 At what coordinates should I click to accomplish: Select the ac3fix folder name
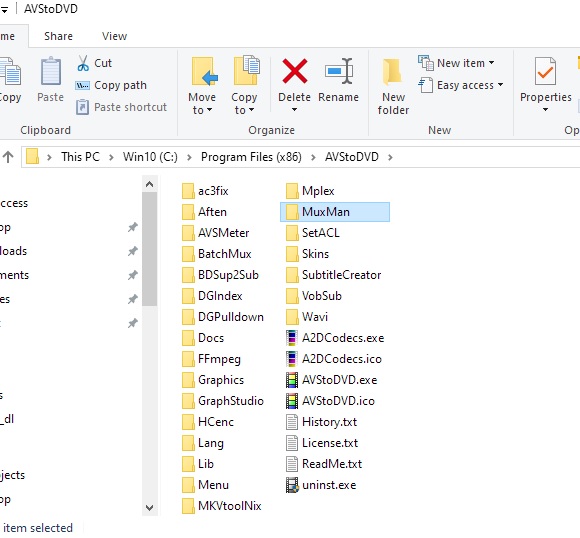[213, 191]
